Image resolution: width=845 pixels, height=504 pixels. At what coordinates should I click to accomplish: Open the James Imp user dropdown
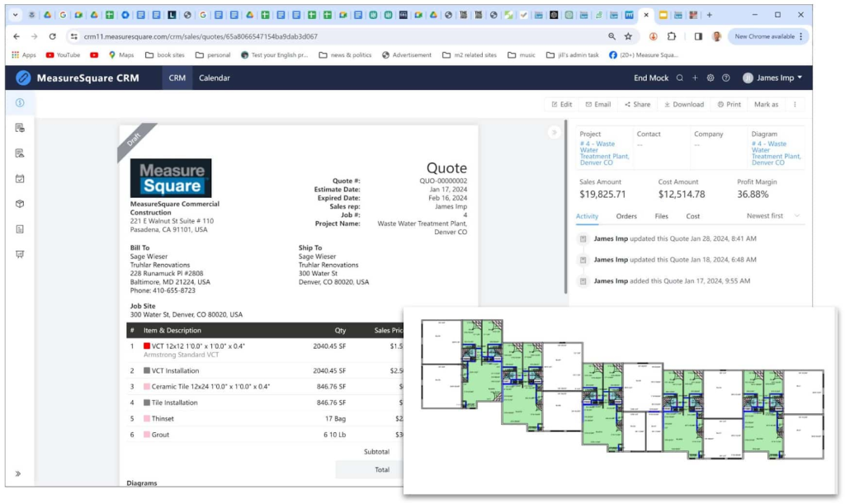(x=772, y=78)
